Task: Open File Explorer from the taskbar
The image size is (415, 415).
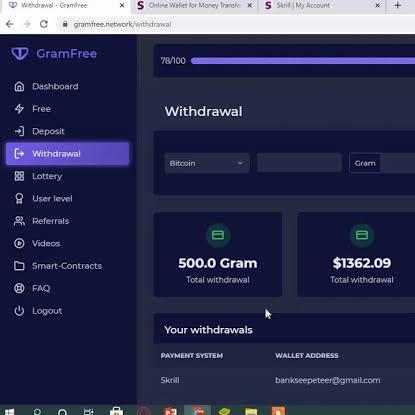Action: pos(251,411)
